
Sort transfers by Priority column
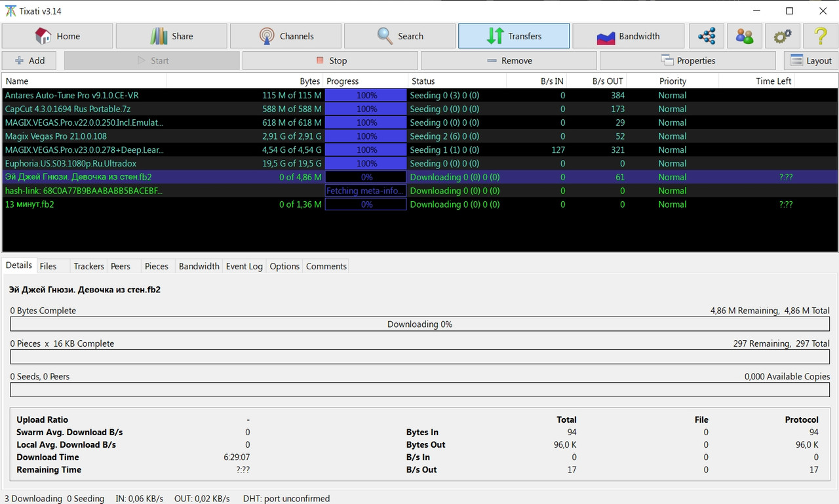673,81
